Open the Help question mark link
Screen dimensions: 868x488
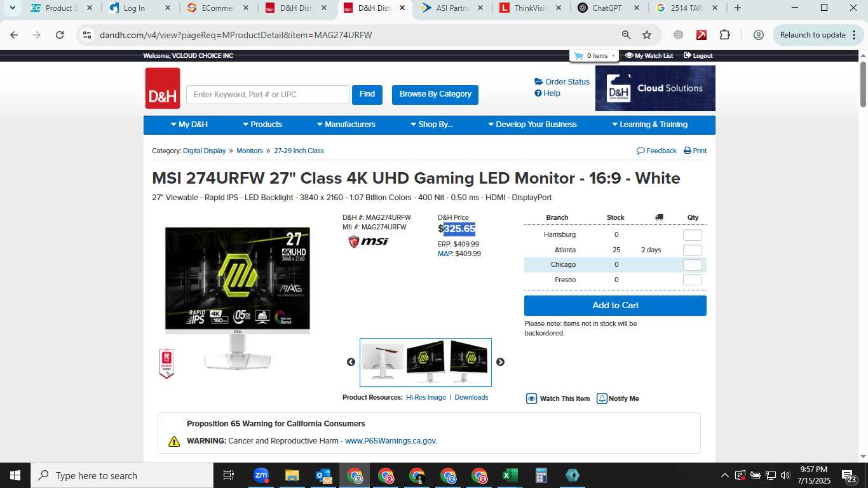[548, 93]
